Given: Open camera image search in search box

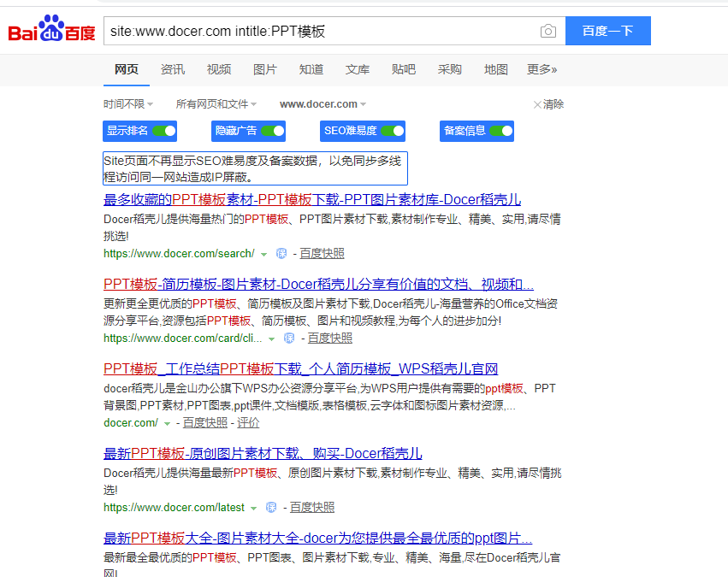Looking at the screenshot, I should (x=547, y=32).
